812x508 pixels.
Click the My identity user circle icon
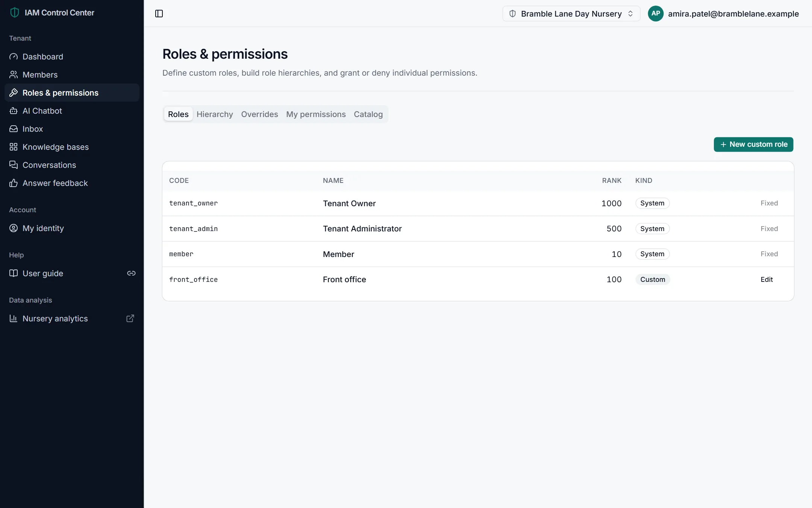[14, 228]
